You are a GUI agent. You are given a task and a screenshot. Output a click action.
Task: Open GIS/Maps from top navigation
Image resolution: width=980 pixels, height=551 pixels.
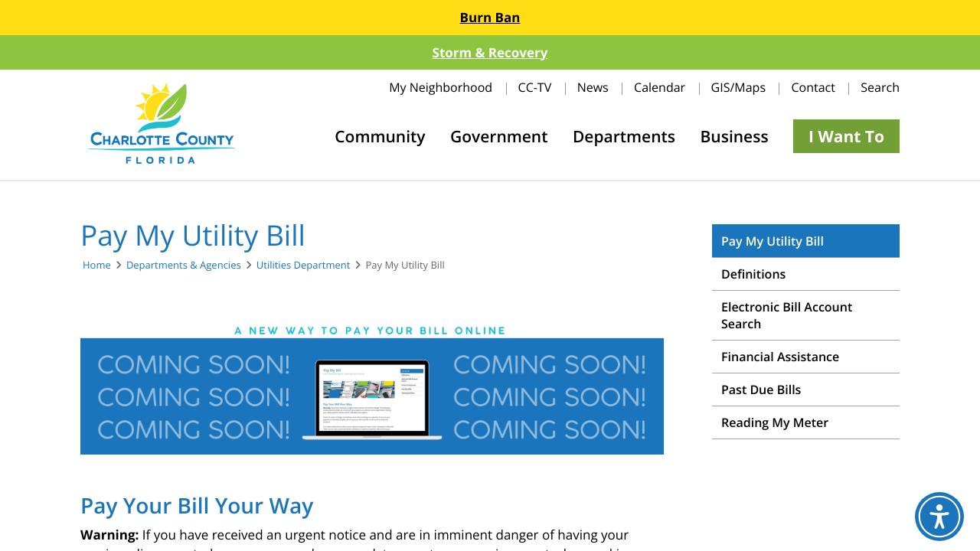tap(737, 87)
